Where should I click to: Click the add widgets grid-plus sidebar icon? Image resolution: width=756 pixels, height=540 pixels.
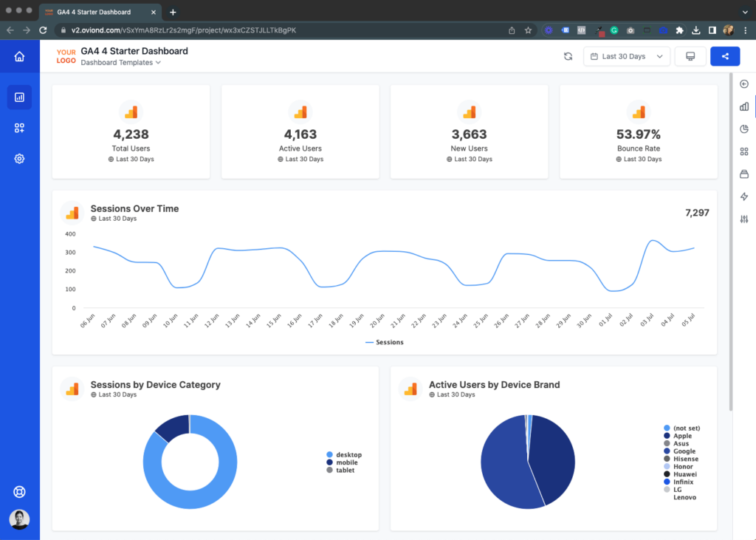click(19, 128)
